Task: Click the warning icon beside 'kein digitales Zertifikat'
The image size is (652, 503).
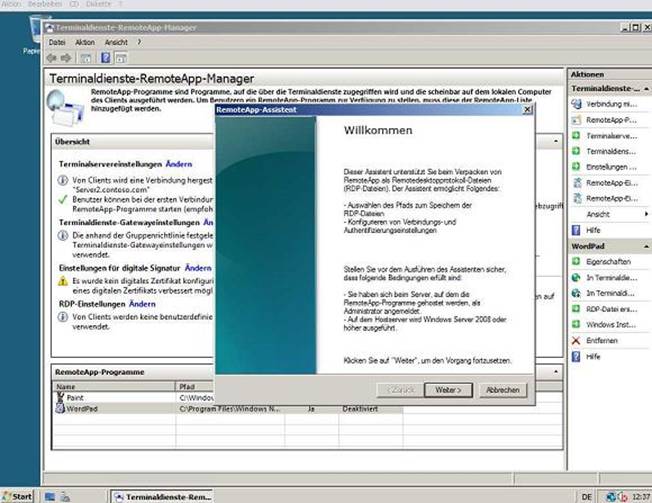Action: pyautogui.click(x=62, y=281)
